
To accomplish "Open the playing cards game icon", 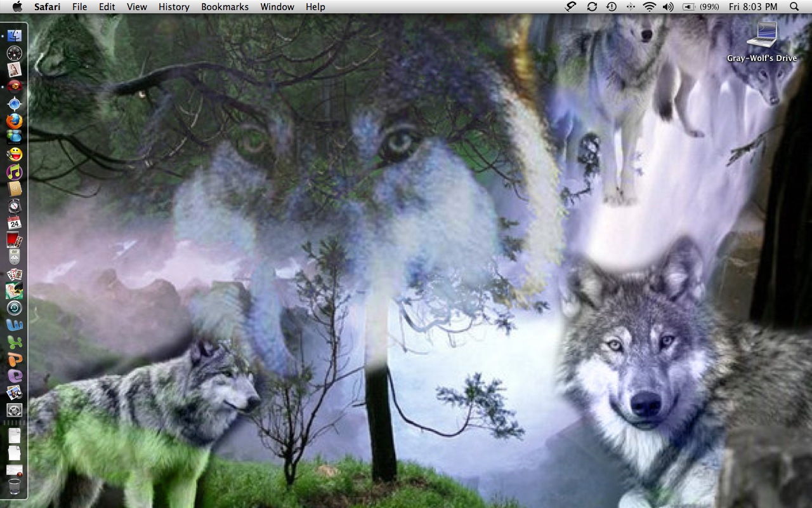I will (x=15, y=274).
